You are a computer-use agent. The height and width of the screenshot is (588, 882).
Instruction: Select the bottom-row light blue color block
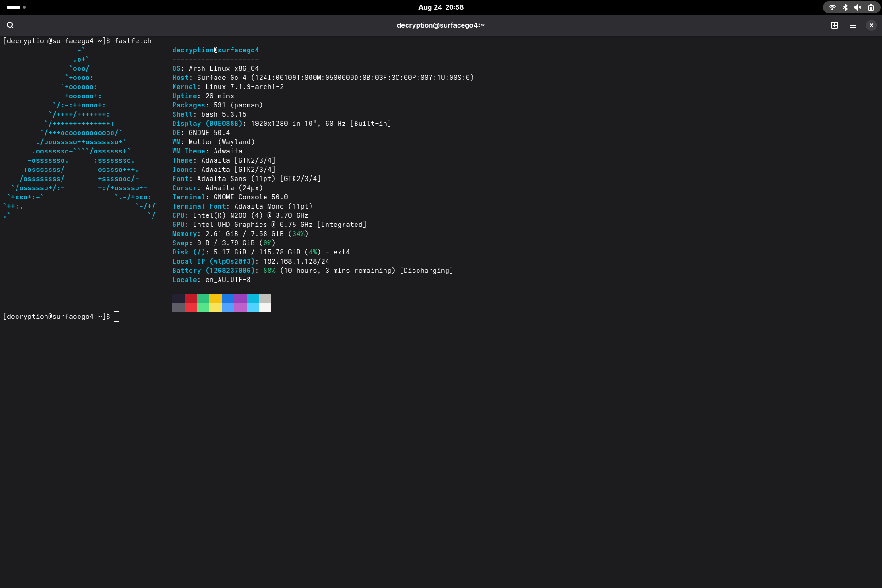(228, 307)
